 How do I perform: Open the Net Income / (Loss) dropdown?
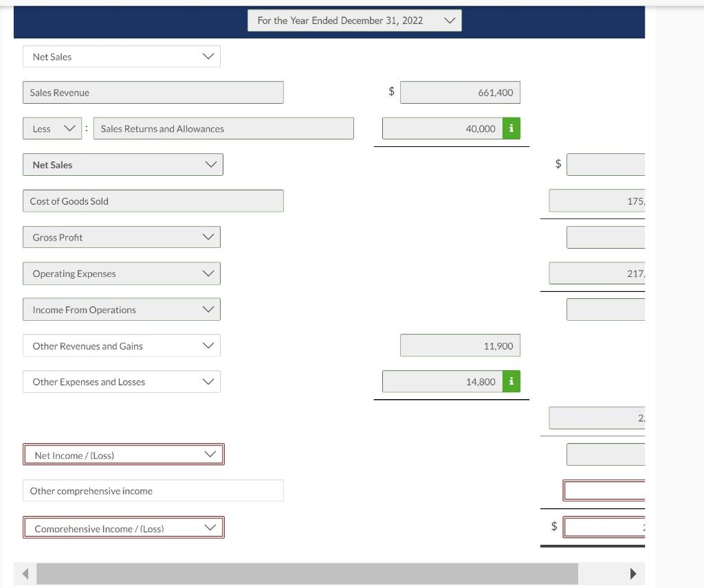tap(124, 454)
